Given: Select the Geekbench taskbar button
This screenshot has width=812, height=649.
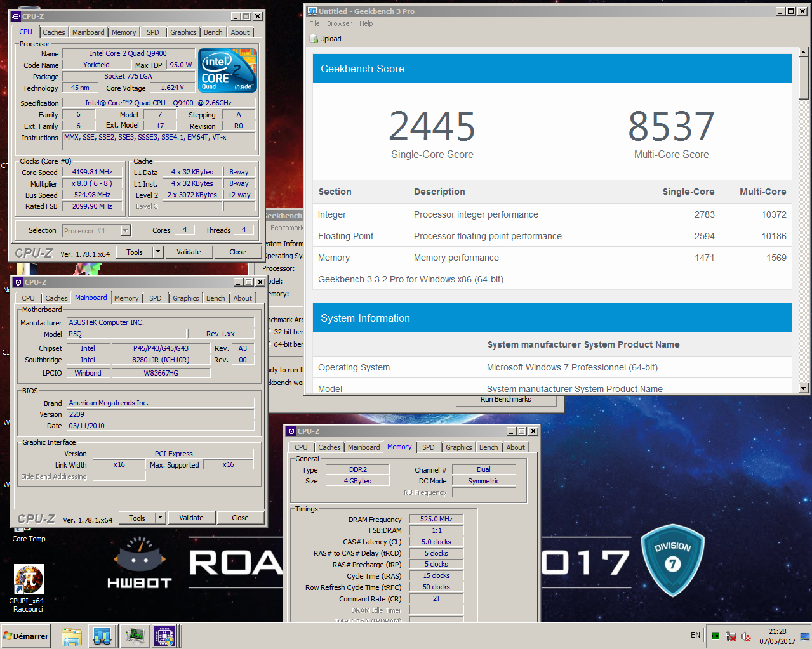Looking at the screenshot, I should tap(102, 636).
